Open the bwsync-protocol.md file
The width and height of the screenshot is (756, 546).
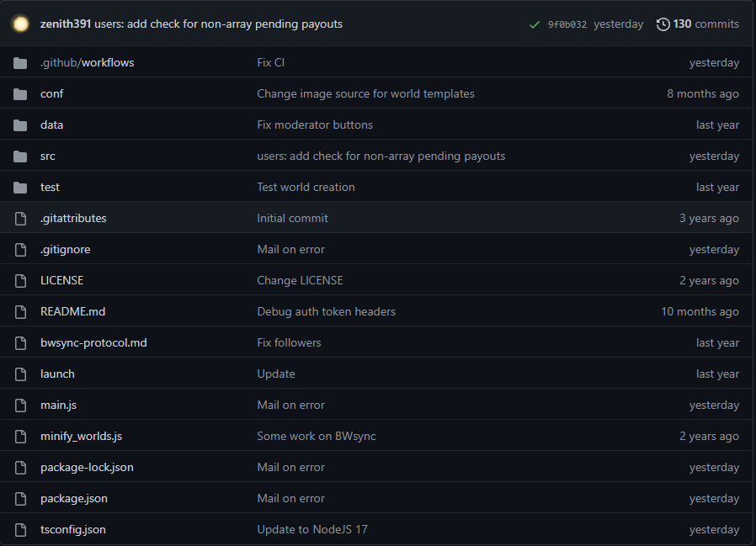click(93, 342)
